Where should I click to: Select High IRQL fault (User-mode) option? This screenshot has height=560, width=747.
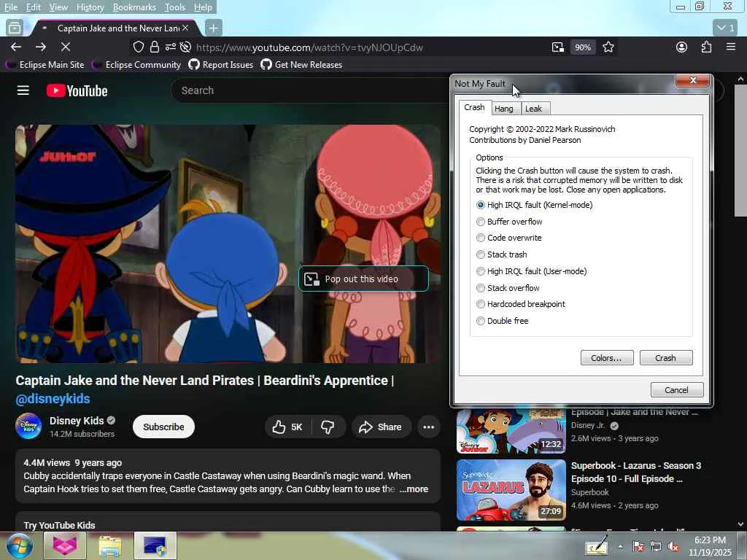click(532, 271)
